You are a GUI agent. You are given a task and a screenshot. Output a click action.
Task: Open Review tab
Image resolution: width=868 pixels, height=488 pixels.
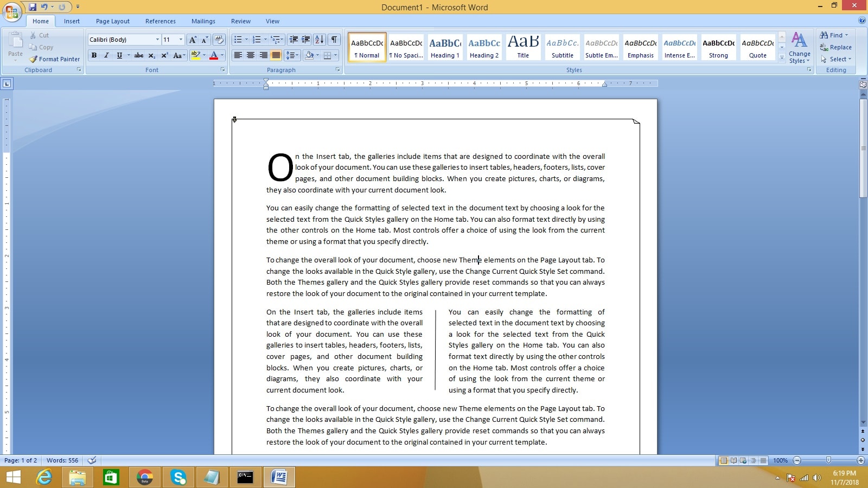(241, 21)
